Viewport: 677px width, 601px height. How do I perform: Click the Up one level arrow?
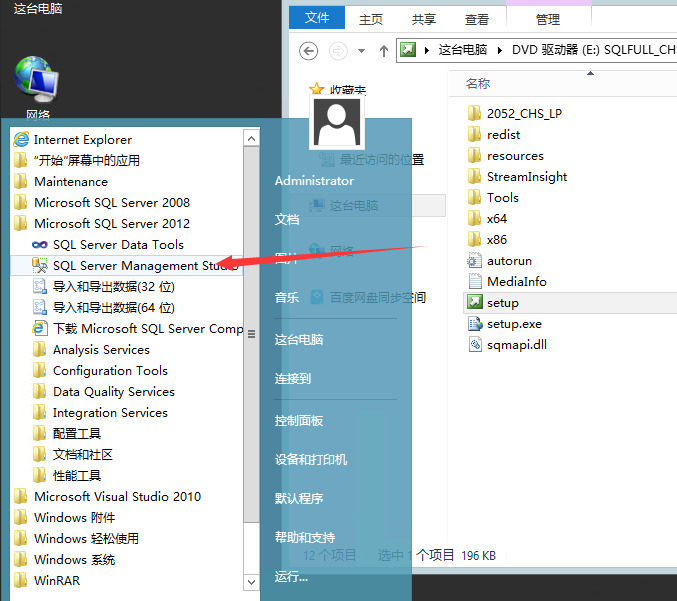pos(383,51)
